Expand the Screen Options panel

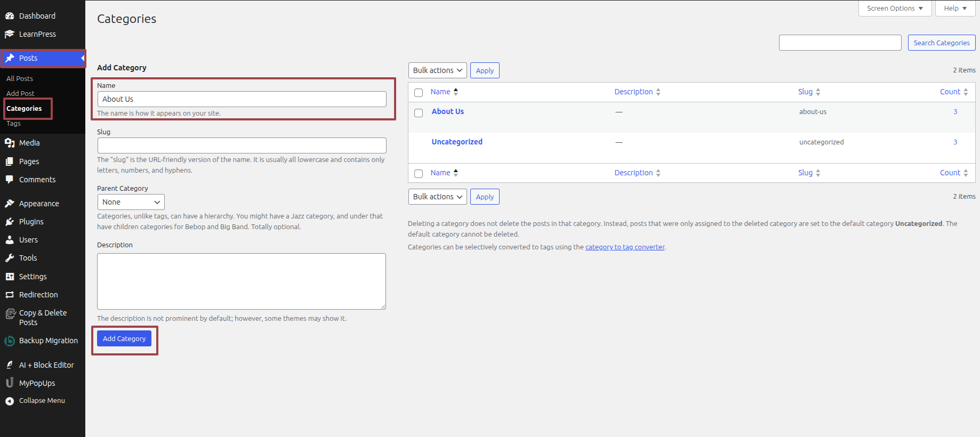coord(894,9)
